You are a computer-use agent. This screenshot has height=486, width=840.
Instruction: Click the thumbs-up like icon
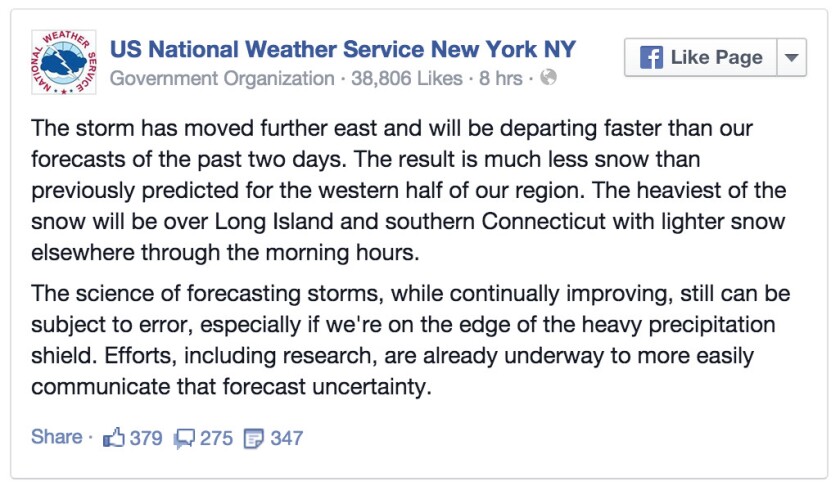tap(114, 438)
